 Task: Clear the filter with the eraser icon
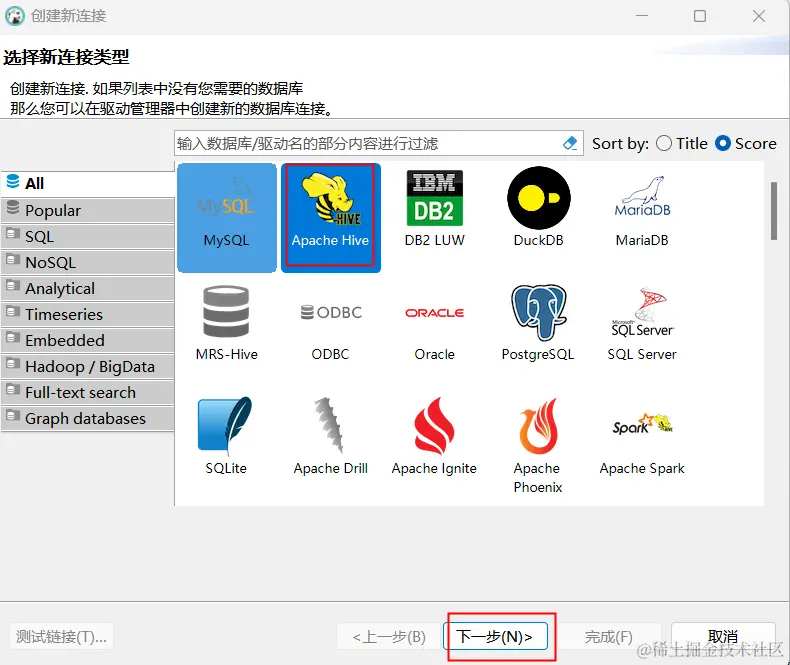coord(570,144)
